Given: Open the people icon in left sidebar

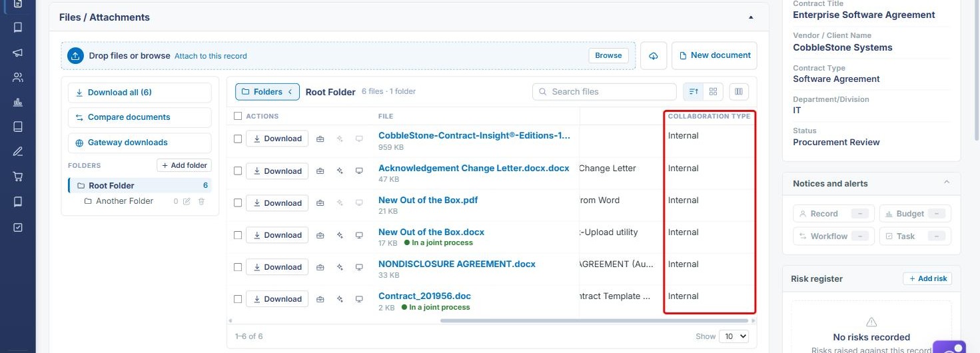Looking at the screenshot, I should 18,77.
